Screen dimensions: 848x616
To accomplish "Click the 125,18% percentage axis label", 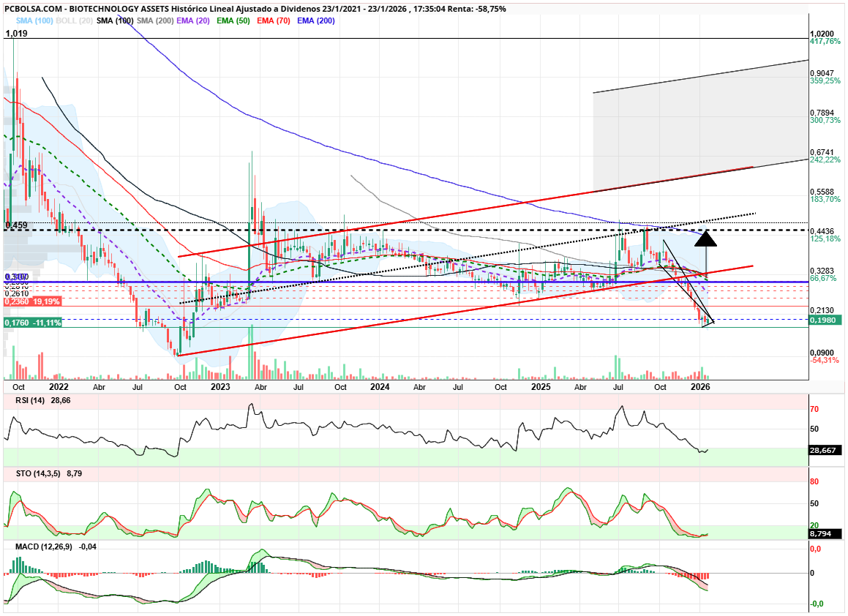I will point(825,238).
